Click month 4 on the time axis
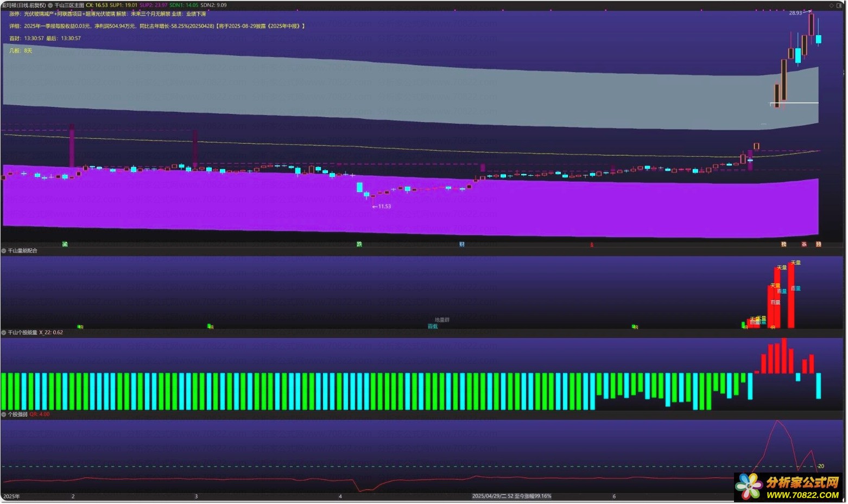 click(x=340, y=496)
